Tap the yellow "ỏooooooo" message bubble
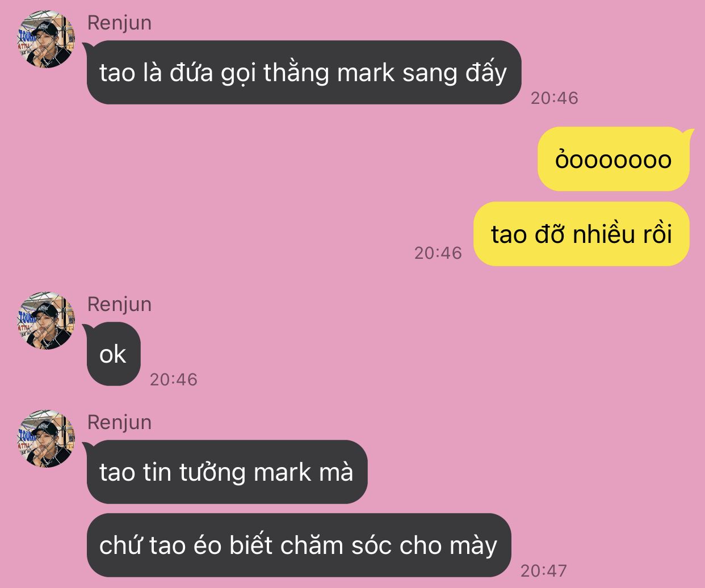Image resolution: width=705 pixels, height=588 pixels. click(x=615, y=159)
